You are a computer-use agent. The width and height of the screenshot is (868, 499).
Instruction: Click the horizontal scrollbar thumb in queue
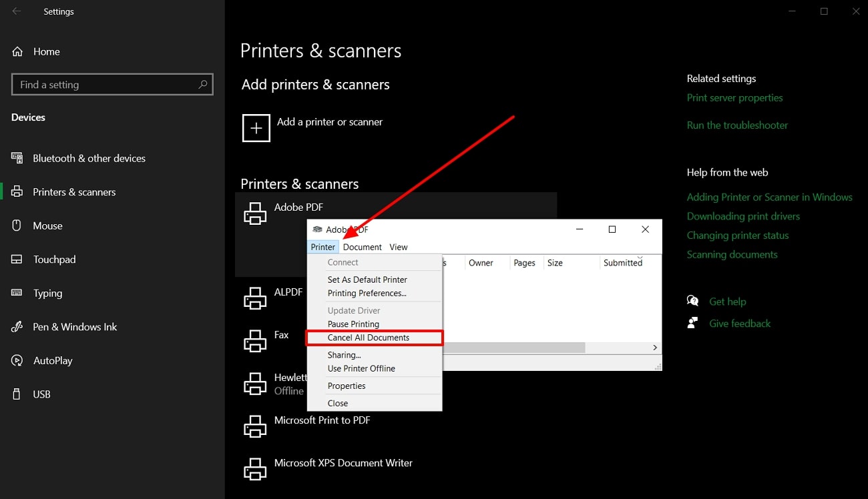[514, 348]
